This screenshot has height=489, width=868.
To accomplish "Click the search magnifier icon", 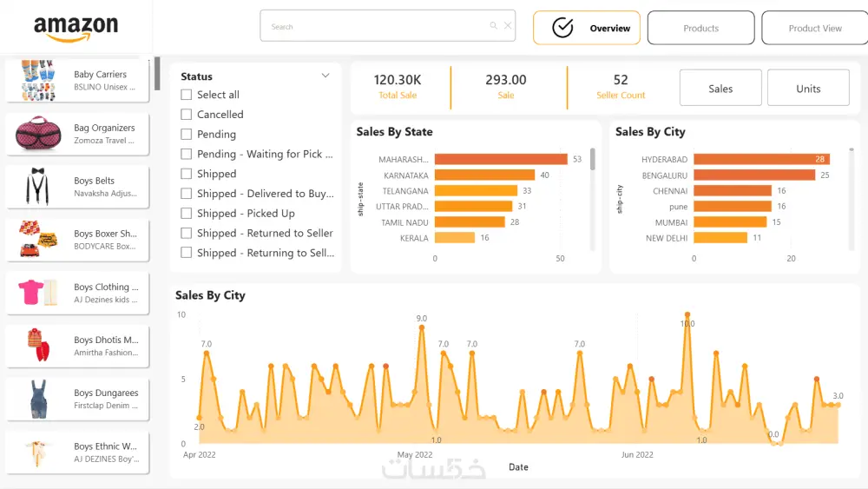I will coord(493,25).
